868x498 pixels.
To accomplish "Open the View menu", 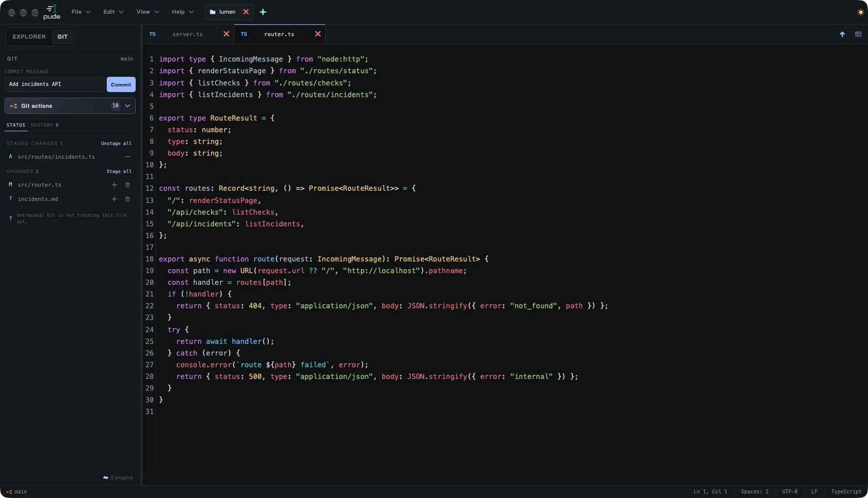I will tap(148, 12).
